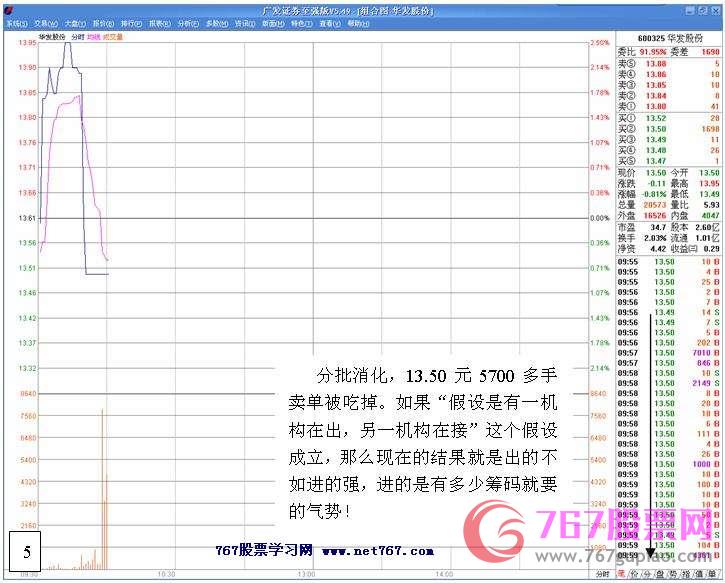Open the 交易 menu

46,24
